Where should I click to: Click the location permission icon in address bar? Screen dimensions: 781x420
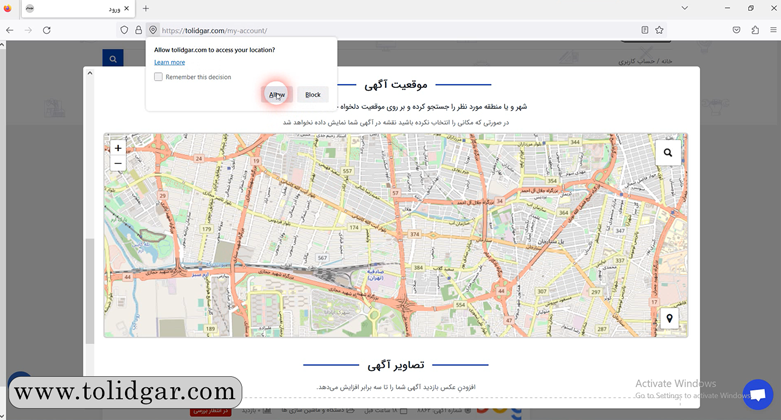[153, 30]
